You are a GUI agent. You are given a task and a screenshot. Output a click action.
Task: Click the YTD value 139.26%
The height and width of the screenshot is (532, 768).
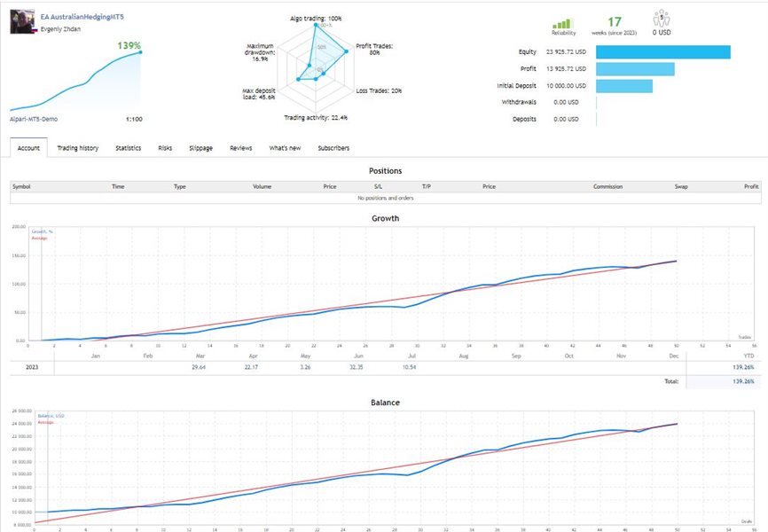pyautogui.click(x=743, y=367)
